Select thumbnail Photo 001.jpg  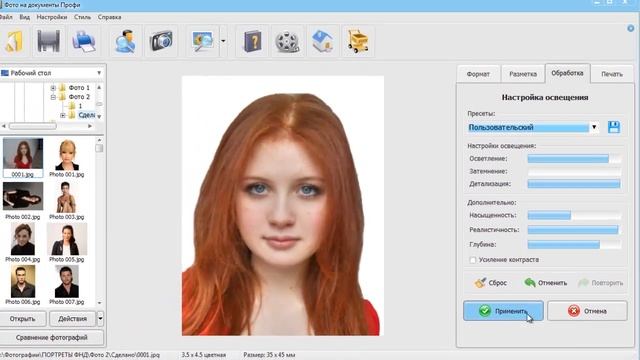click(67, 157)
